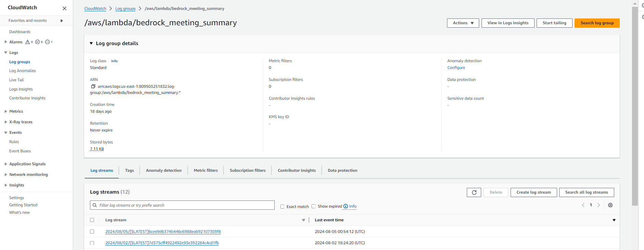Open the Anomaly detection tab
Screen dimensions: 644x250
point(164,170)
